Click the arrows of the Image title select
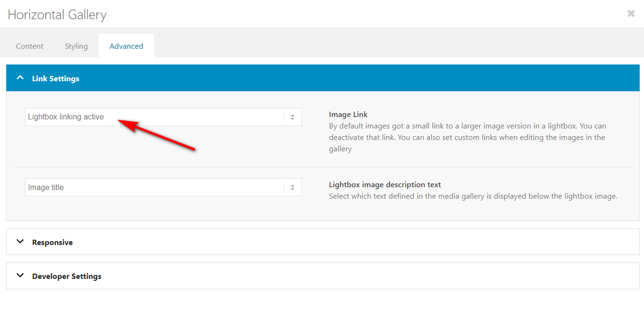Viewport: 644px width, 309px height. (x=292, y=187)
